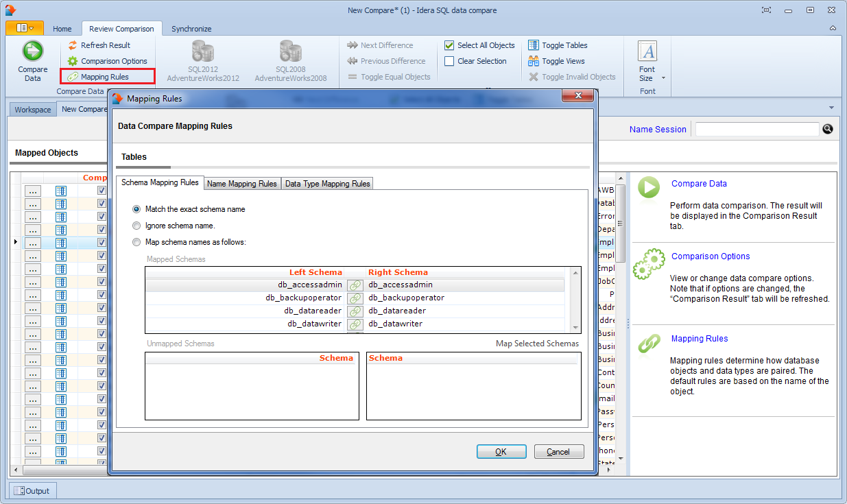Click link icon for db_datareader row
The height and width of the screenshot is (504, 847).
[355, 311]
